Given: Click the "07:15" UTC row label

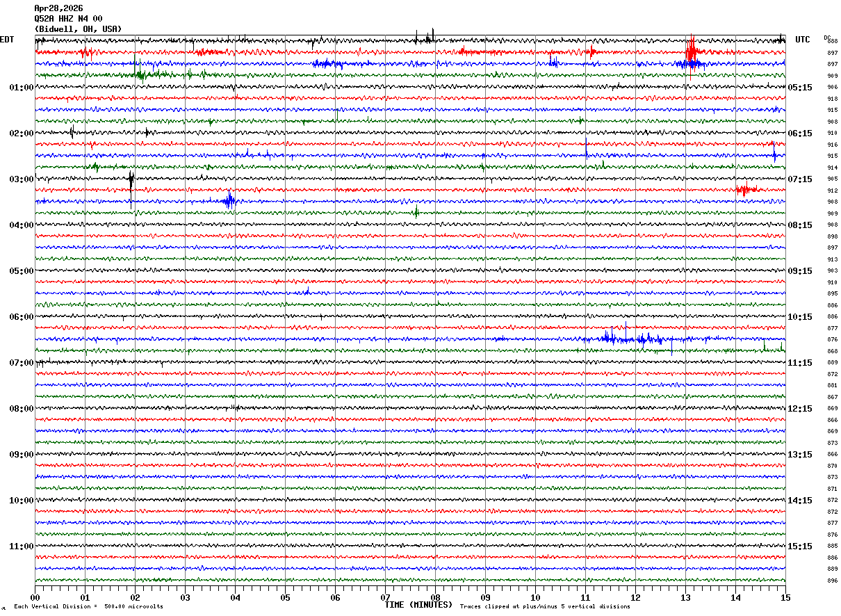Looking at the screenshot, I should click(x=800, y=179).
